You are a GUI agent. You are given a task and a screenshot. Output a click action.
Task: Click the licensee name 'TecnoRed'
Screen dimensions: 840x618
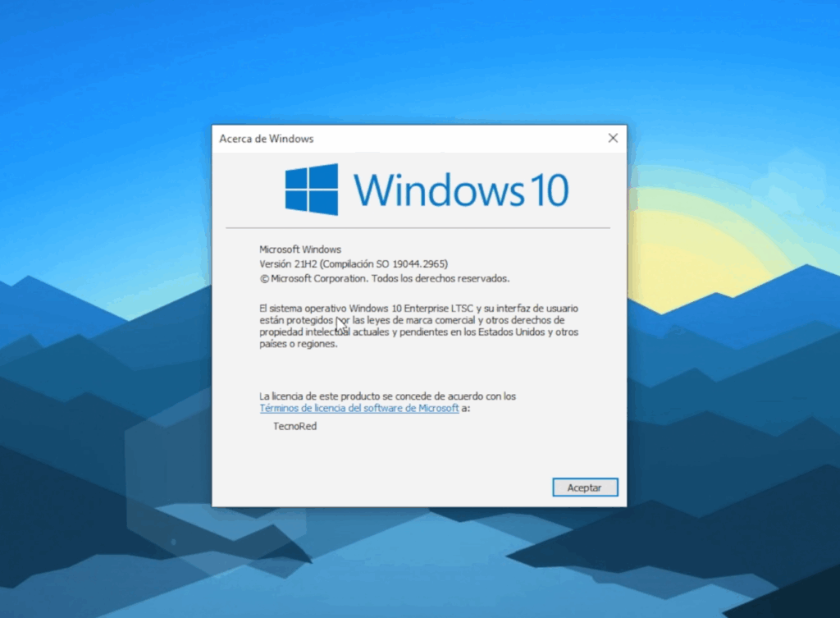click(294, 426)
